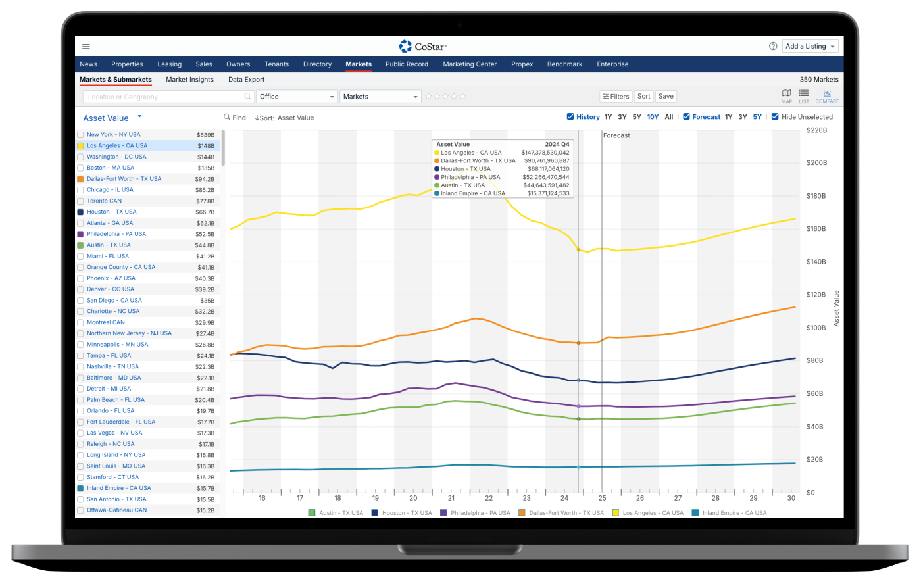This screenshot has height=588, width=921.
Task: Click the star rating filter
Action: coord(445,97)
